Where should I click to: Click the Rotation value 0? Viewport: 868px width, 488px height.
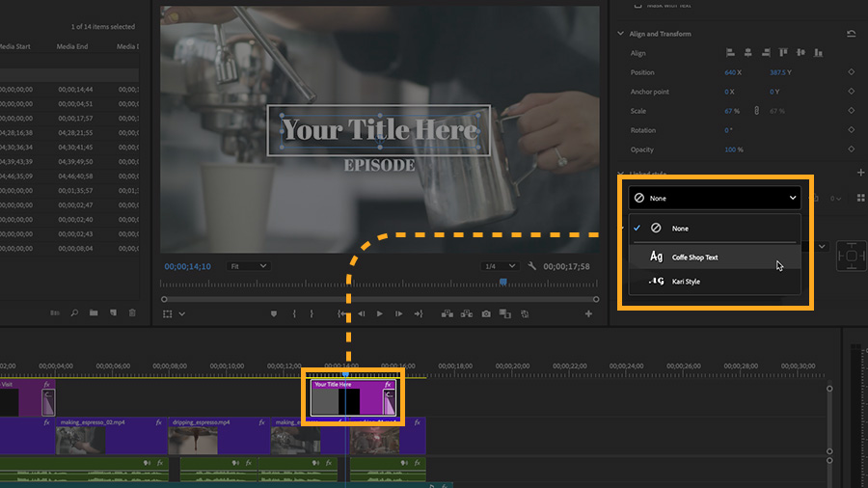728,130
